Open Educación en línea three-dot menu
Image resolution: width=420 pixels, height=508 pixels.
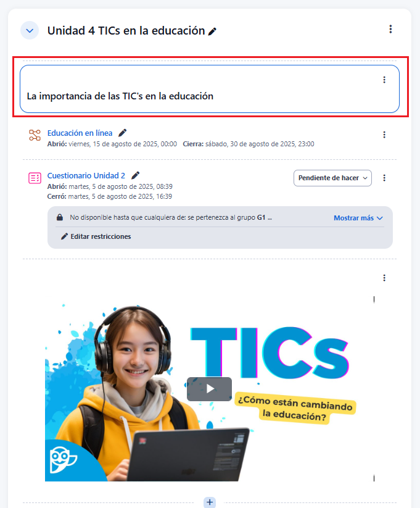[x=384, y=135]
